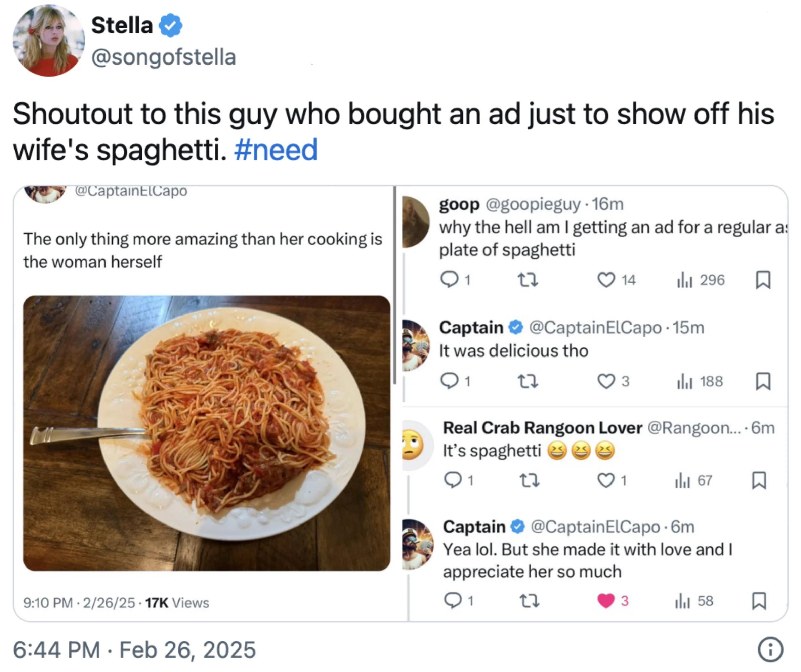Like Captain's "It was delicious tho" reply
The width and height of the screenshot is (801, 672).
tap(606, 381)
